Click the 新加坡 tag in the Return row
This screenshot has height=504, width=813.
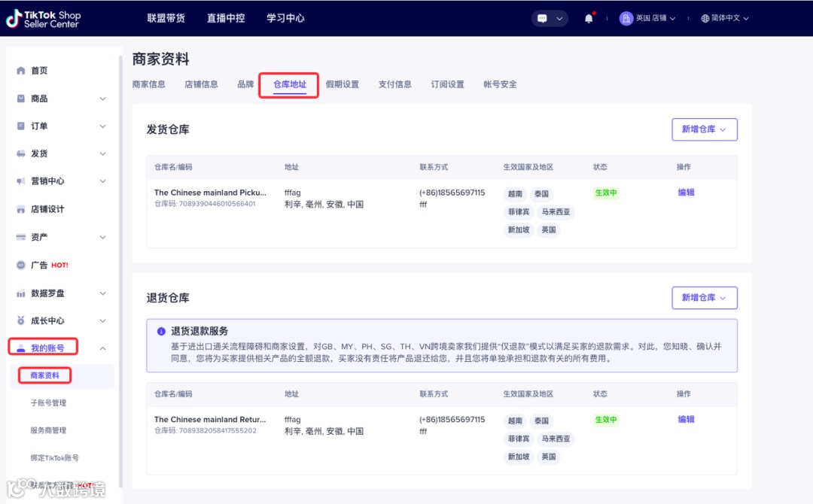[x=519, y=457]
